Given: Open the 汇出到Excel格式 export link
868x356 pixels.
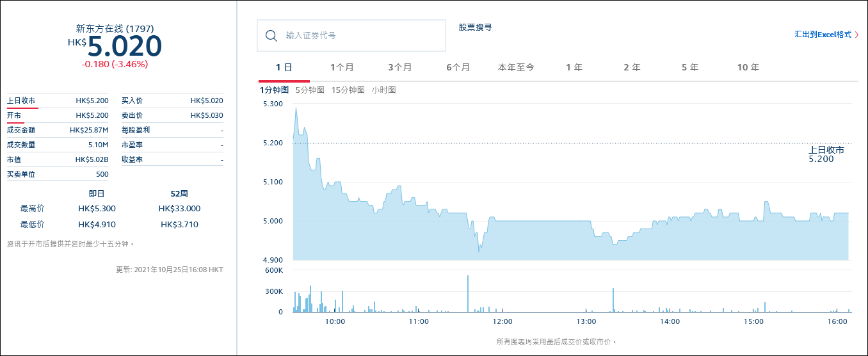Looking at the screenshot, I should [823, 35].
